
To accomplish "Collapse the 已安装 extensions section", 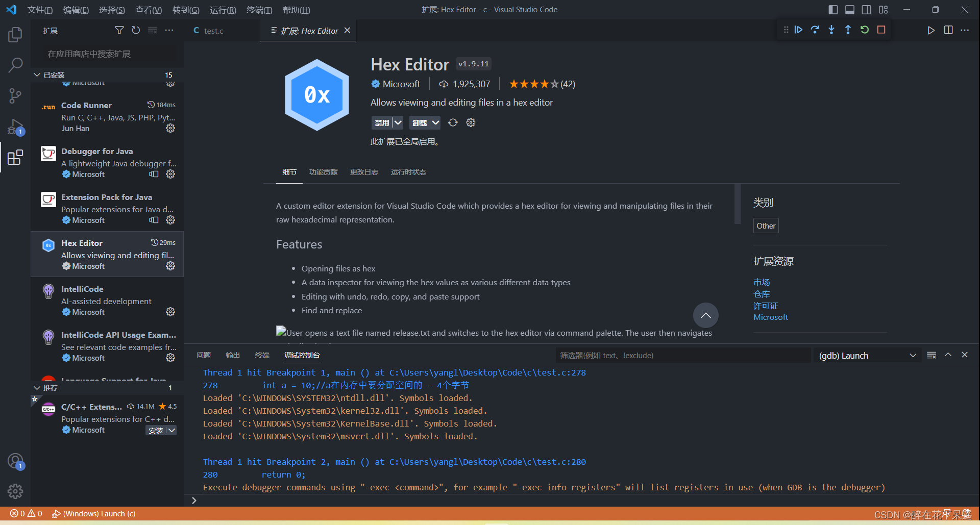I will tap(37, 74).
